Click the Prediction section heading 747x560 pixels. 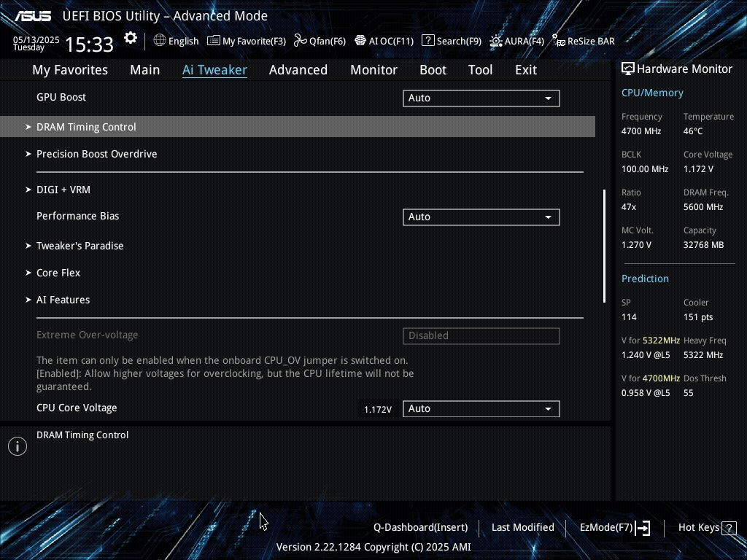point(645,279)
